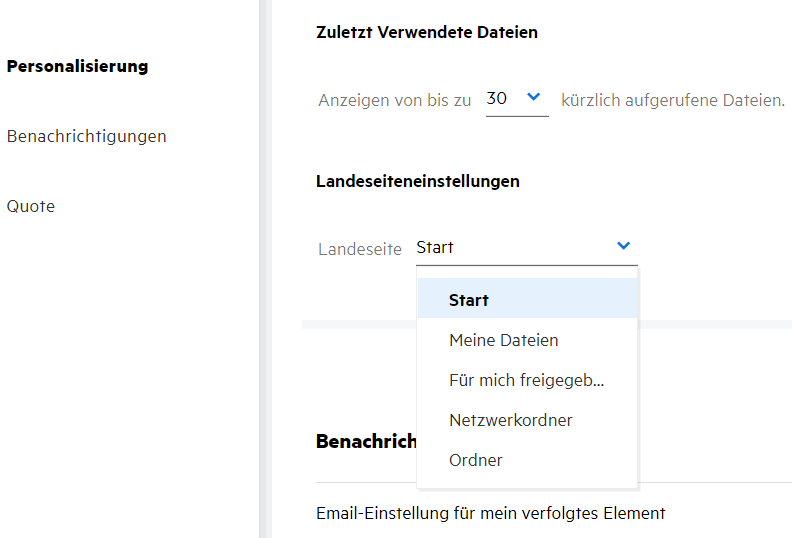Click the Landeseite field label
Image resolution: width=792 pixels, height=538 pixels.
360,249
